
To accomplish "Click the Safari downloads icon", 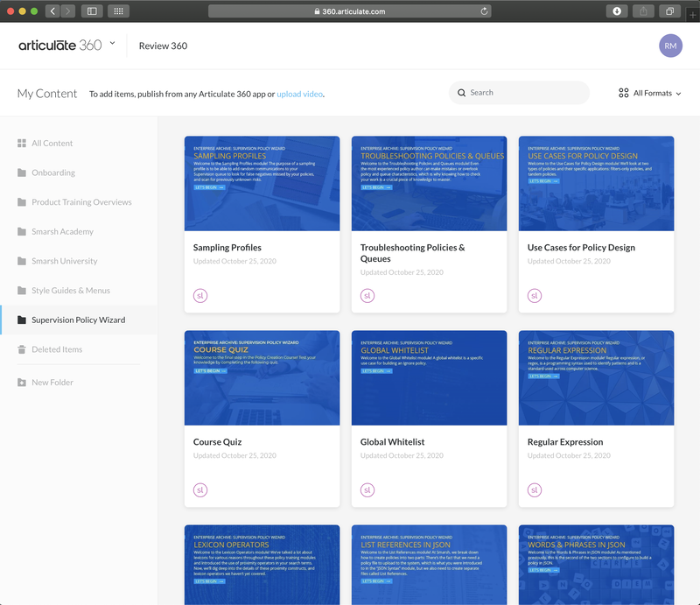I will click(x=617, y=11).
